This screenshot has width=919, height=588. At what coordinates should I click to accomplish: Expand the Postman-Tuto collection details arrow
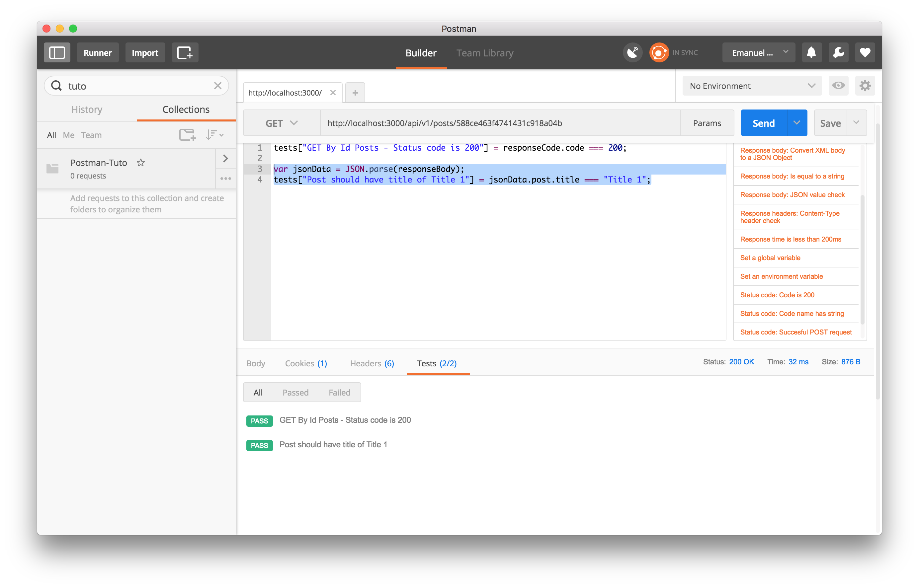[x=226, y=159]
